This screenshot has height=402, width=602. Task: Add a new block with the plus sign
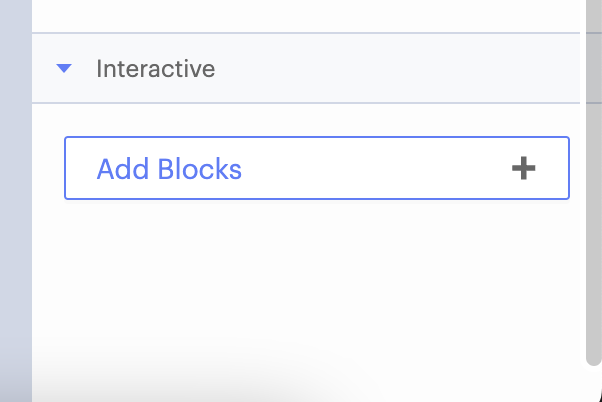523,168
